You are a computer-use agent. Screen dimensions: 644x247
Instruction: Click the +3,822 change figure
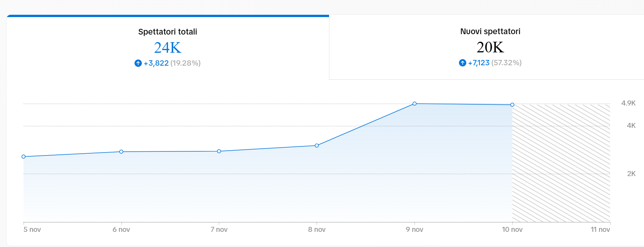pos(156,63)
